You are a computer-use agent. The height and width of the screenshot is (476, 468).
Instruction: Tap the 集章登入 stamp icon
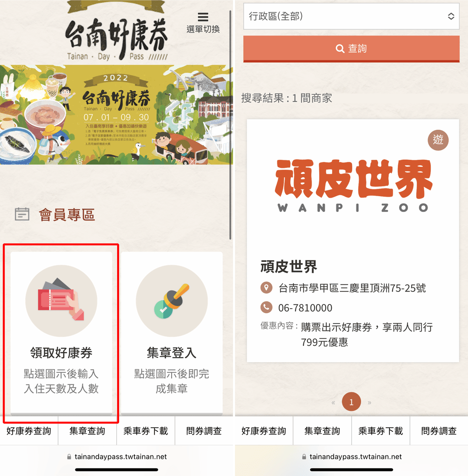pyautogui.click(x=172, y=301)
